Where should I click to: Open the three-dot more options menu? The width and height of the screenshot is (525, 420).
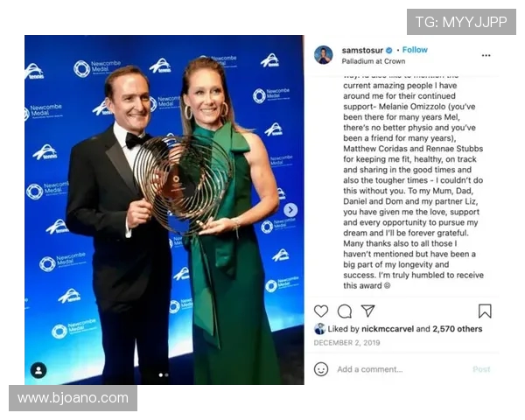point(486,55)
